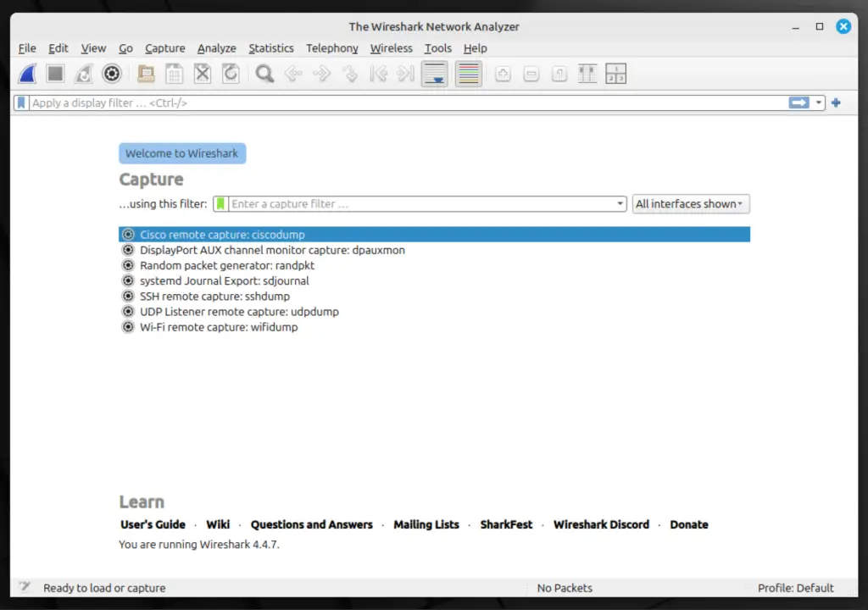This screenshot has height=610, width=868.
Task: Click the Reload capture file icon
Action: (x=231, y=74)
